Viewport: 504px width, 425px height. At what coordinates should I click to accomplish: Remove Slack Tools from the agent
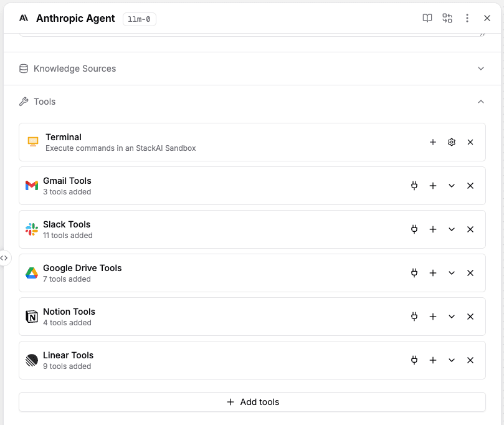click(x=470, y=229)
